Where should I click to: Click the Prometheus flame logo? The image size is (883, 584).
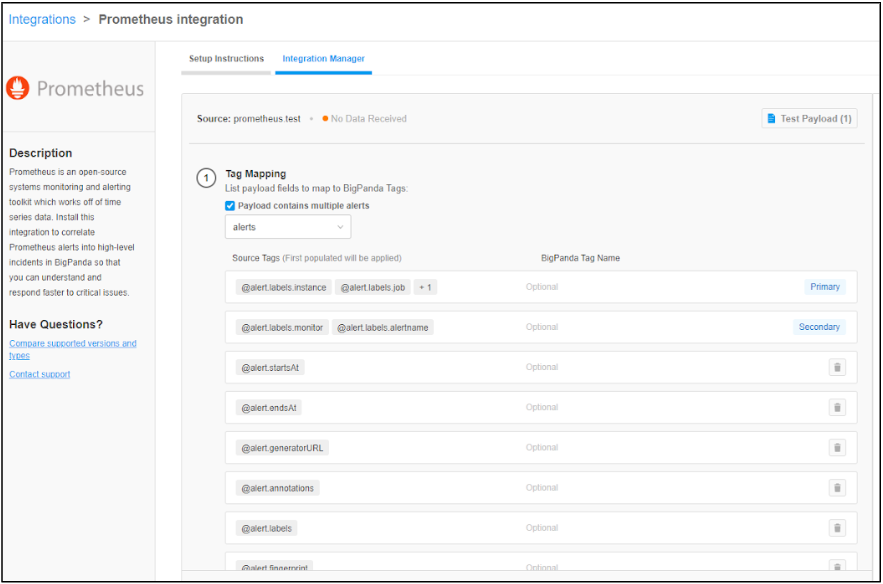coord(17,88)
